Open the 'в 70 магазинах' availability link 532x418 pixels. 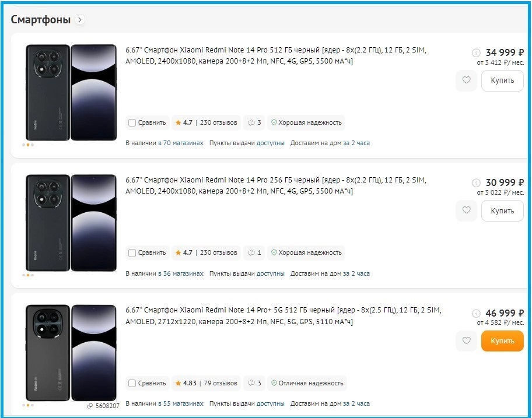pyautogui.click(x=181, y=143)
